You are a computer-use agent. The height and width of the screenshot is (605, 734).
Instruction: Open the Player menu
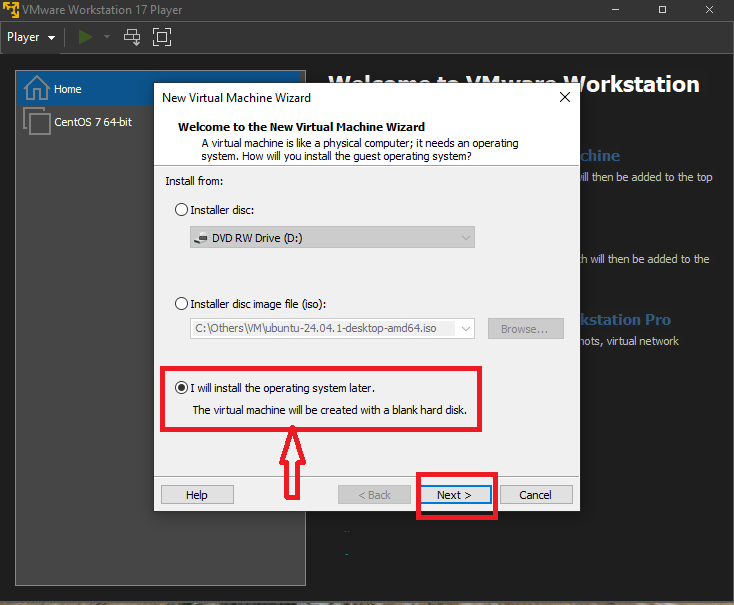pos(30,37)
